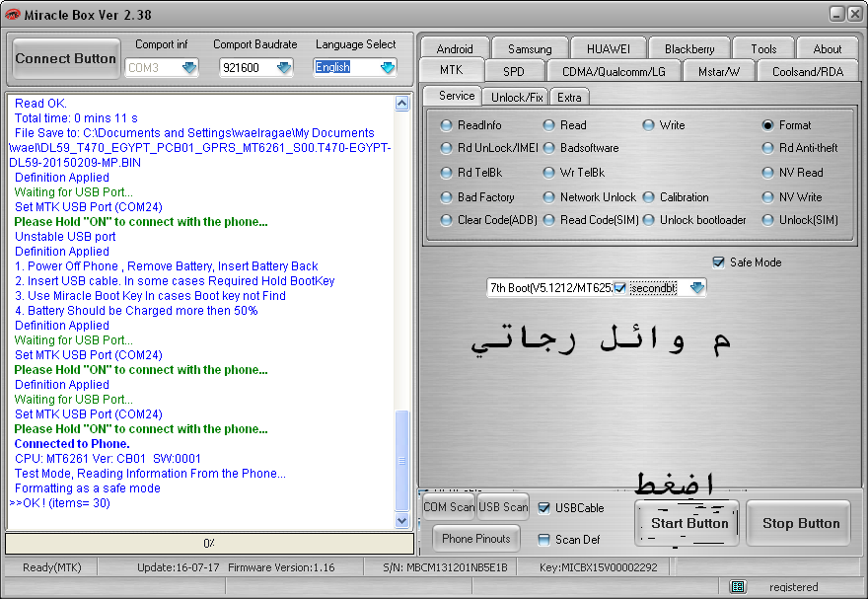Viewport: 868px width, 599px height.
Task: Click the Start Button
Action: click(687, 523)
